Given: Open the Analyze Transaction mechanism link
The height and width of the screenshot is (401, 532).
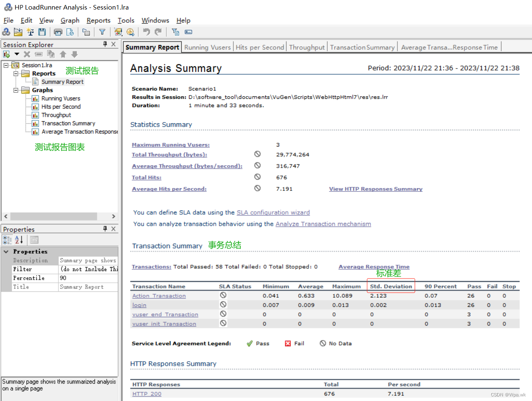Looking at the screenshot, I should click(323, 224).
